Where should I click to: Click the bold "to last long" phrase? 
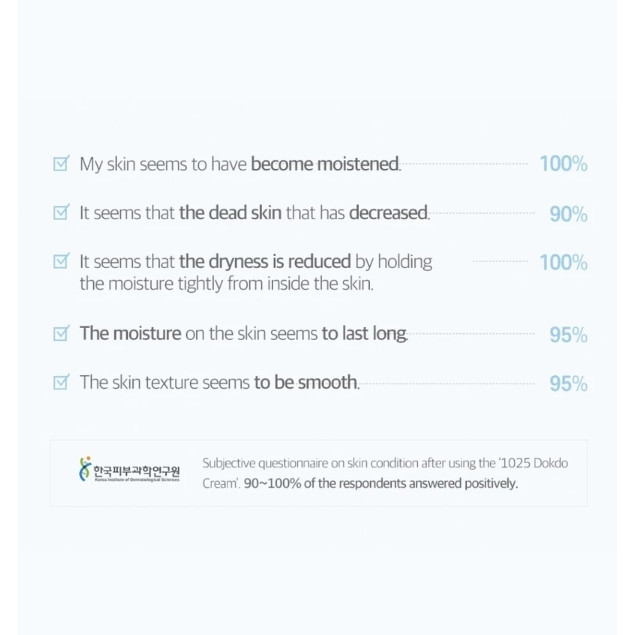(x=364, y=335)
